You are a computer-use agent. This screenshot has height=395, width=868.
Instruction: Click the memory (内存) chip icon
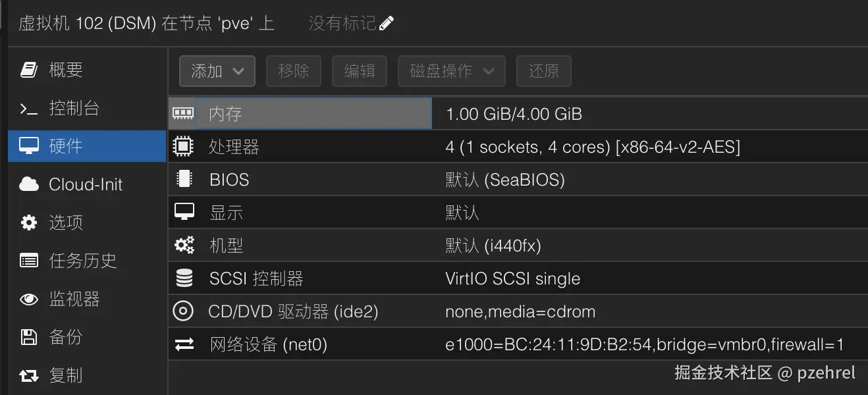click(183, 113)
